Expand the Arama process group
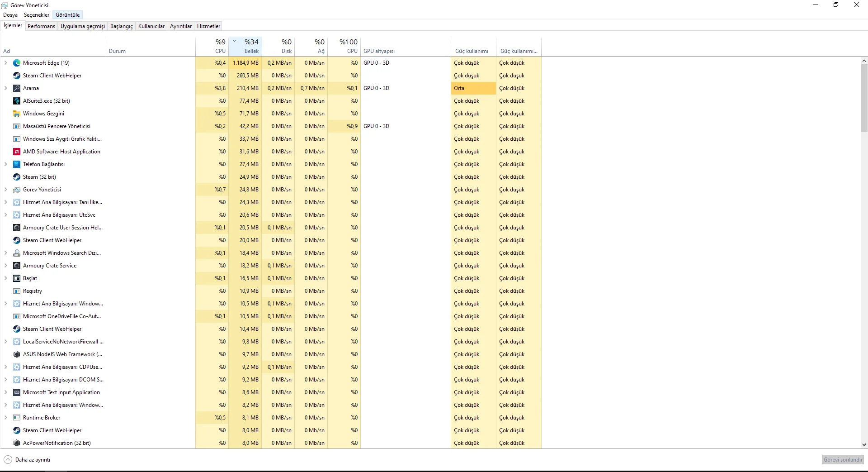The image size is (868, 472). [x=5, y=88]
